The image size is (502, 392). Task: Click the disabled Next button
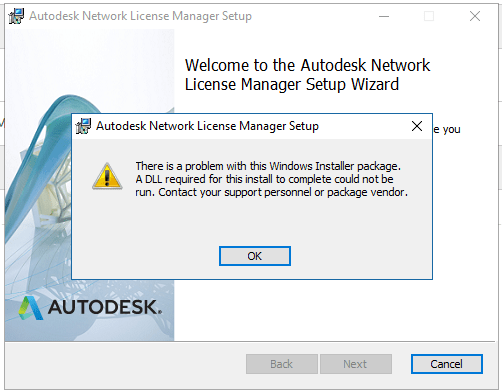(x=356, y=364)
